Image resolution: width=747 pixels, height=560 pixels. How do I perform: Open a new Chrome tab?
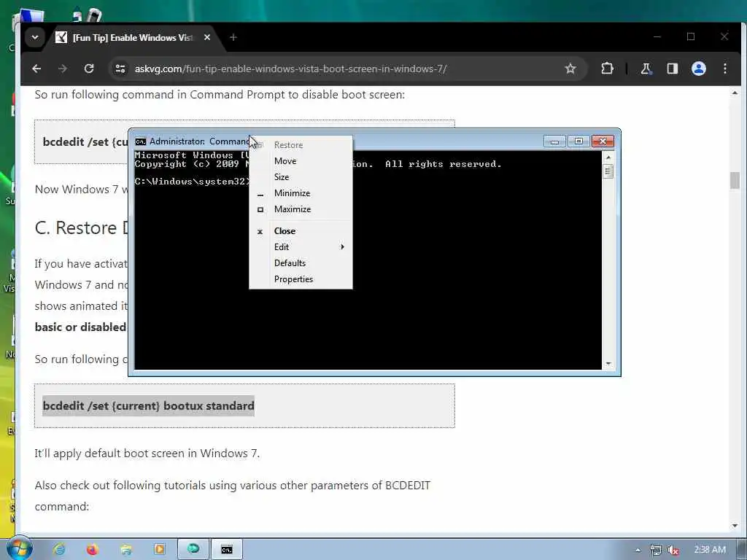(x=233, y=37)
